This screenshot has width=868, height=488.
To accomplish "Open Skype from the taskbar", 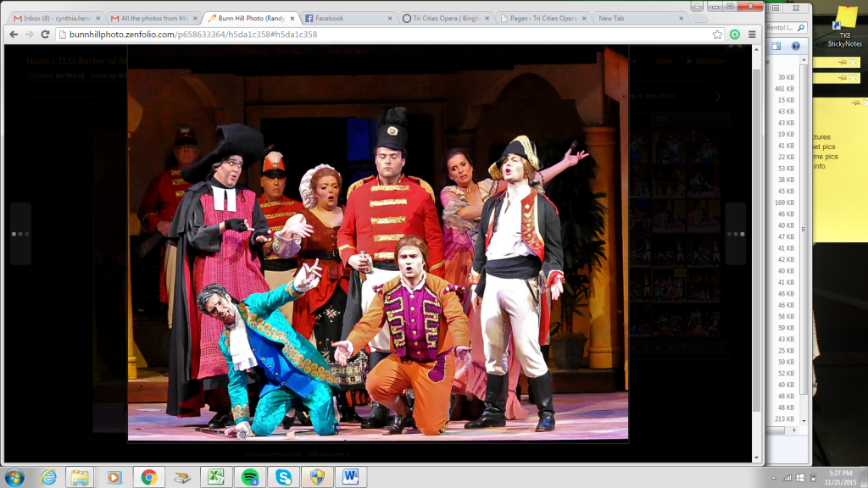I will coord(283,477).
